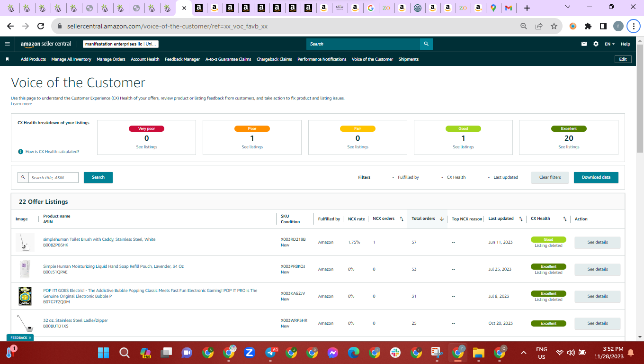Dismiss the Feedback tab with its X
The image size is (644, 364).
[30, 338]
